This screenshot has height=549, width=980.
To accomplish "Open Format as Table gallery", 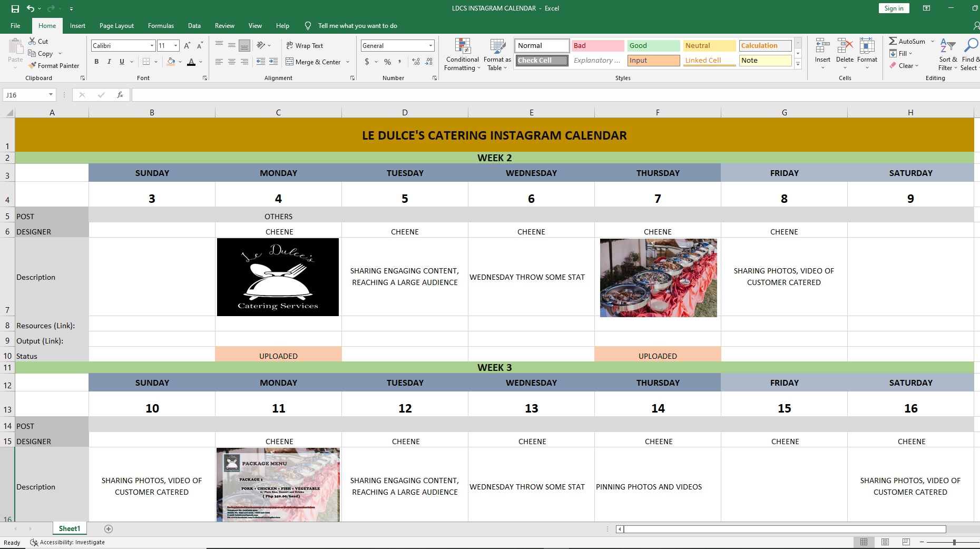I will (x=497, y=54).
